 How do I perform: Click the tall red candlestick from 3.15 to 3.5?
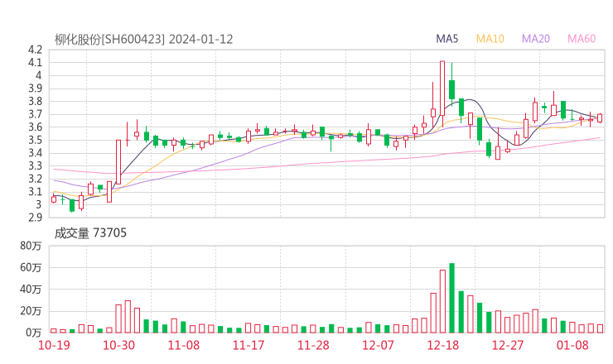click(x=118, y=161)
